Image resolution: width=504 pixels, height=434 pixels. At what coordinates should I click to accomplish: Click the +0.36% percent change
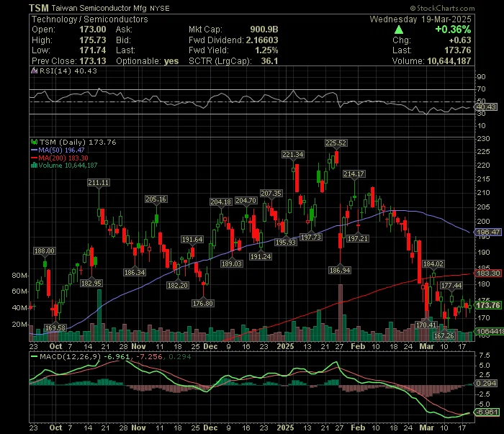453,30
